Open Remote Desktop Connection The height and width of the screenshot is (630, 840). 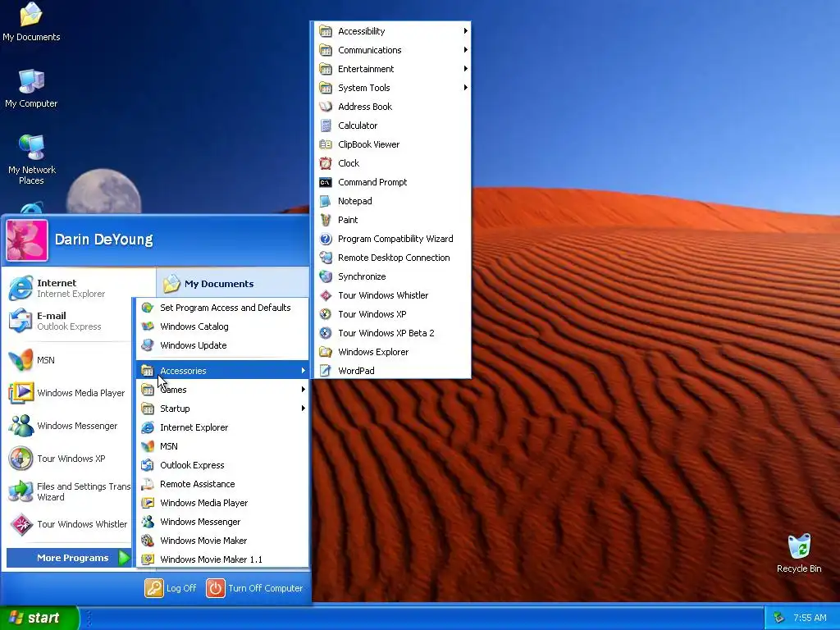[x=393, y=258]
